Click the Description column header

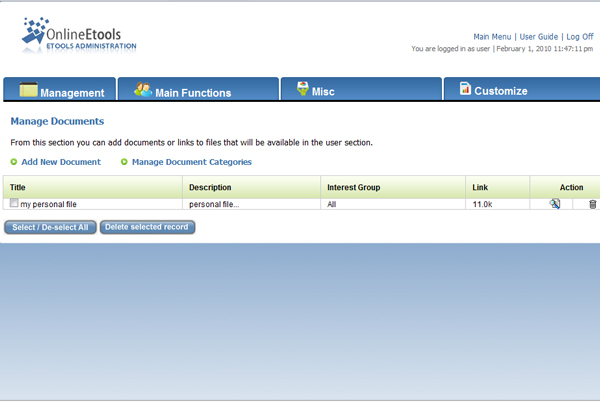click(251, 187)
